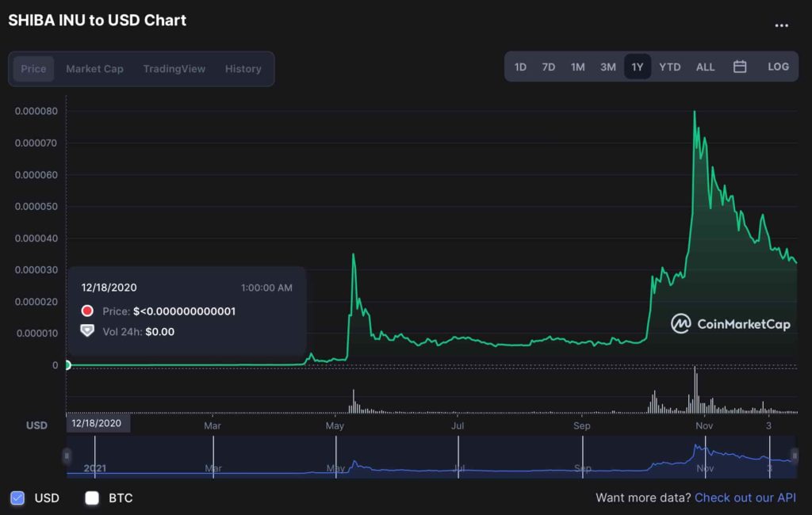Screen dimensions: 812x515
Task: Click the start data point at zero
Action: click(67, 365)
